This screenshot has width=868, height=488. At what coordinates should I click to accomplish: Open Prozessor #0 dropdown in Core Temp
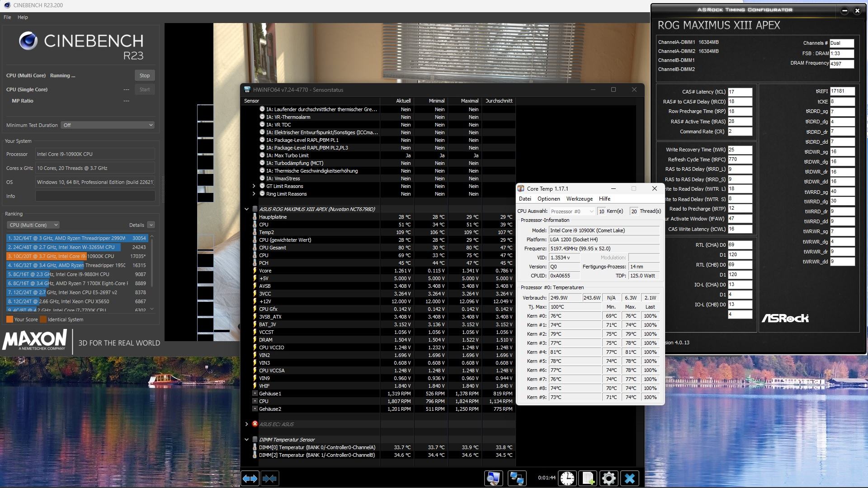pyautogui.click(x=572, y=211)
